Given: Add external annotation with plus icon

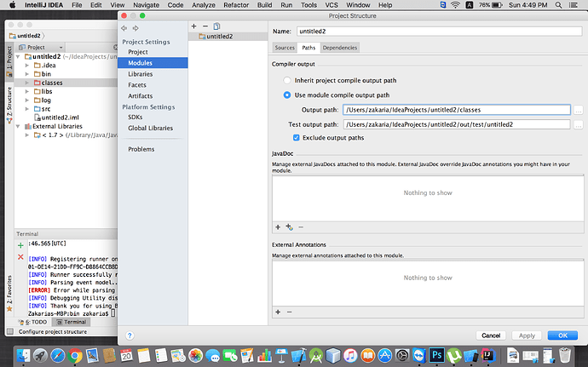Looking at the screenshot, I should [x=278, y=312].
